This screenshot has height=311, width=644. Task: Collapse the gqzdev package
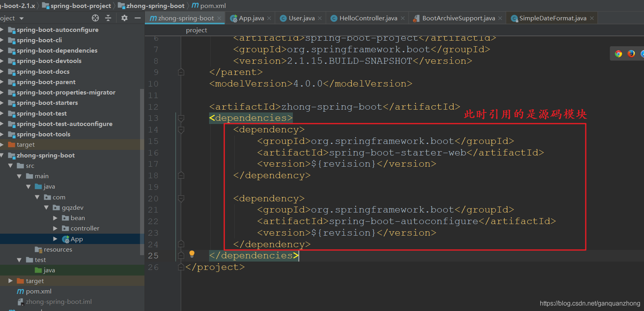click(46, 208)
